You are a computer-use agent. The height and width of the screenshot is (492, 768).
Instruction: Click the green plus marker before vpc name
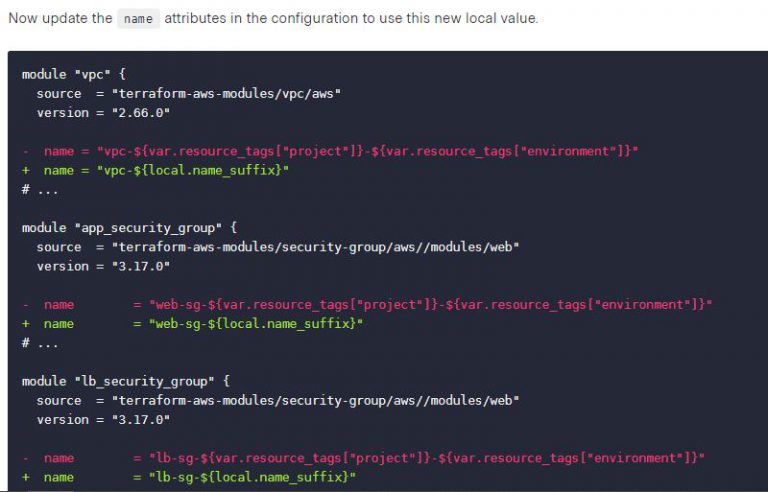26,171
